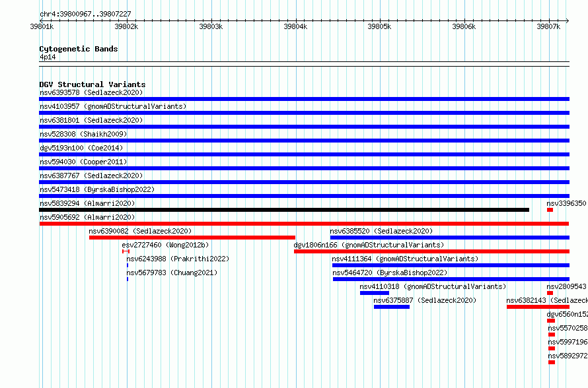588x388 pixels.
Task: Click the nsv5839294 (Almarri2020) text label
Action: pos(87,203)
